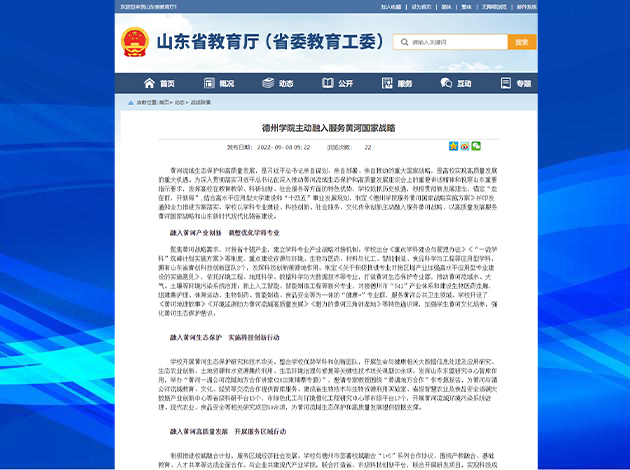Click 战线联播 in the breadcrumb
The width and height of the screenshot is (630, 470).
(x=201, y=102)
